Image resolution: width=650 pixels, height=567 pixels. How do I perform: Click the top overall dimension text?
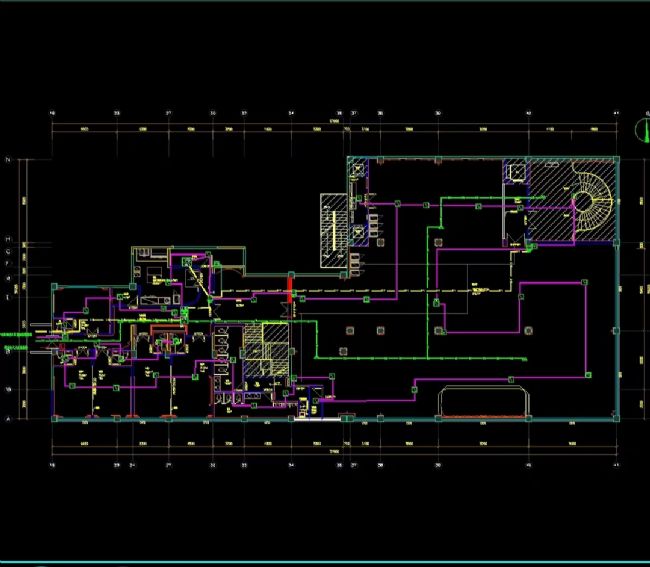[321, 123]
